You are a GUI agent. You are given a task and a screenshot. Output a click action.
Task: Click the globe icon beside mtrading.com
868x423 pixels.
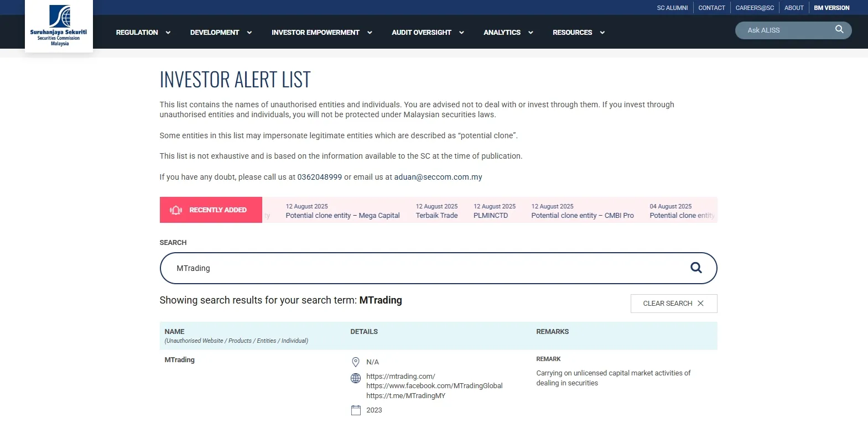pyautogui.click(x=356, y=378)
